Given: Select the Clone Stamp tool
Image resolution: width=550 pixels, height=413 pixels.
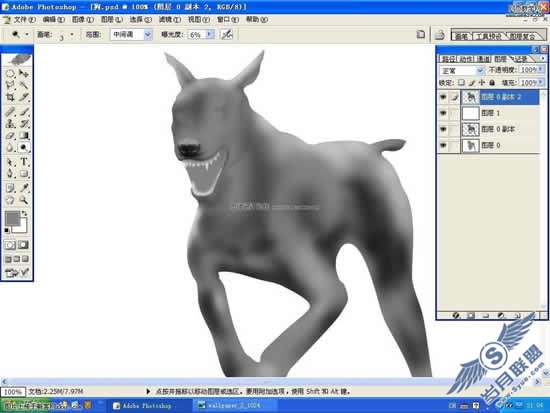Looking at the screenshot, I should [10, 123].
